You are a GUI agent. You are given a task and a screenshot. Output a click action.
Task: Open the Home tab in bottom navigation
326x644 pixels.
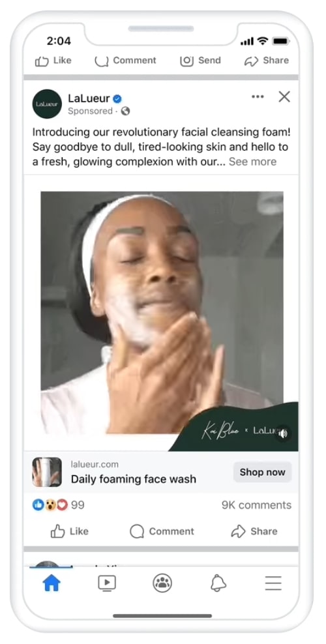52,583
